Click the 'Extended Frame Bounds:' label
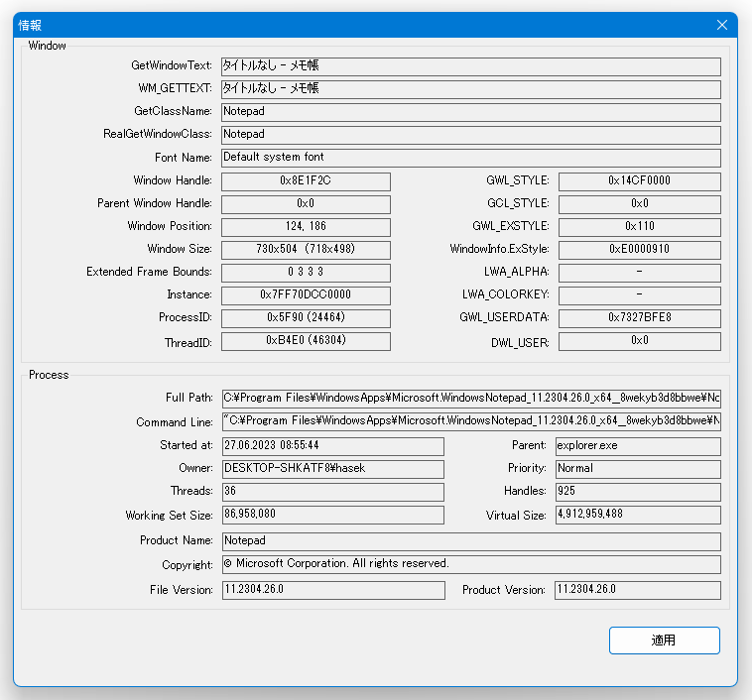 149,272
